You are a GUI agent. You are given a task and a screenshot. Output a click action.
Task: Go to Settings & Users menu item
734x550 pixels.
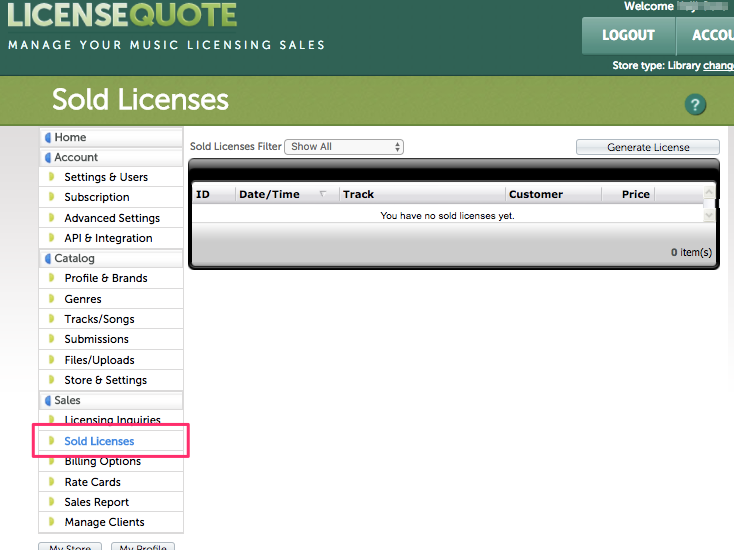point(106,177)
